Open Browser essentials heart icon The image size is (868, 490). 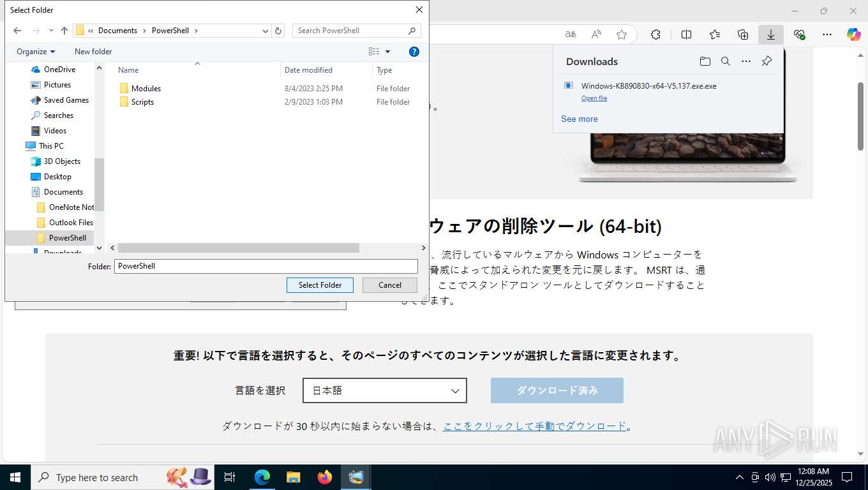(x=799, y=34)
